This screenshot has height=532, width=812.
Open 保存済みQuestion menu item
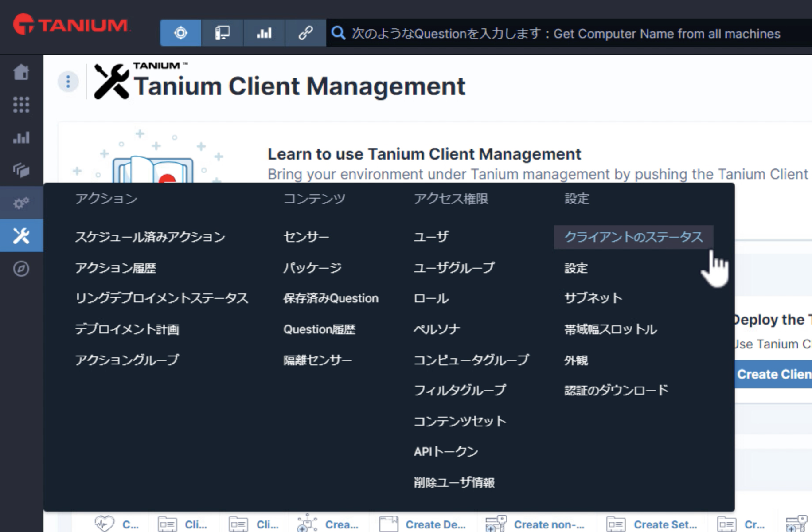coord(331,298)
